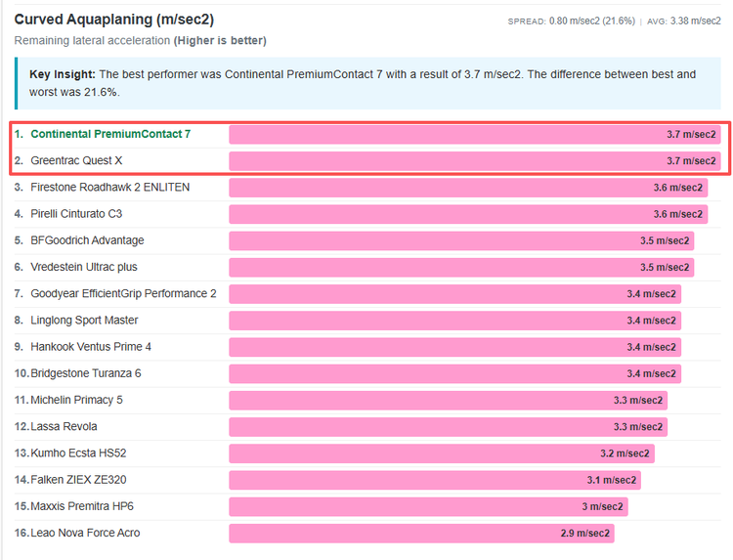Click Michelin Primacy 5 3.3 m/sec2 bar

[x=449, y=401]
